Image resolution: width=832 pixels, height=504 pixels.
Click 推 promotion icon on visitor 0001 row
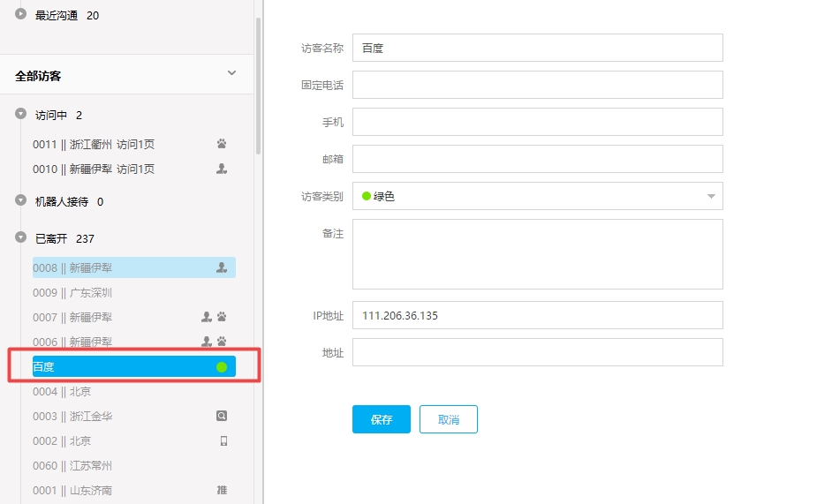pos(222,490)
